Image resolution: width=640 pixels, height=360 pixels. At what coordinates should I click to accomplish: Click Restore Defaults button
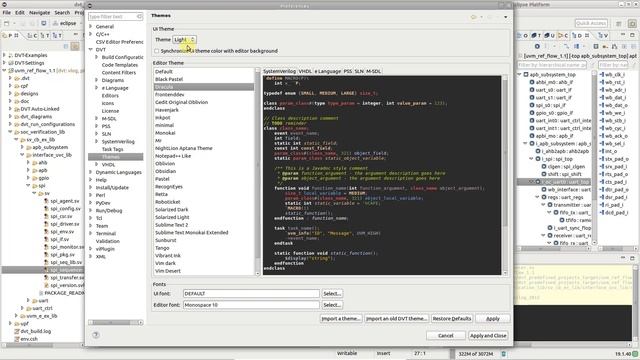point(451,318)
